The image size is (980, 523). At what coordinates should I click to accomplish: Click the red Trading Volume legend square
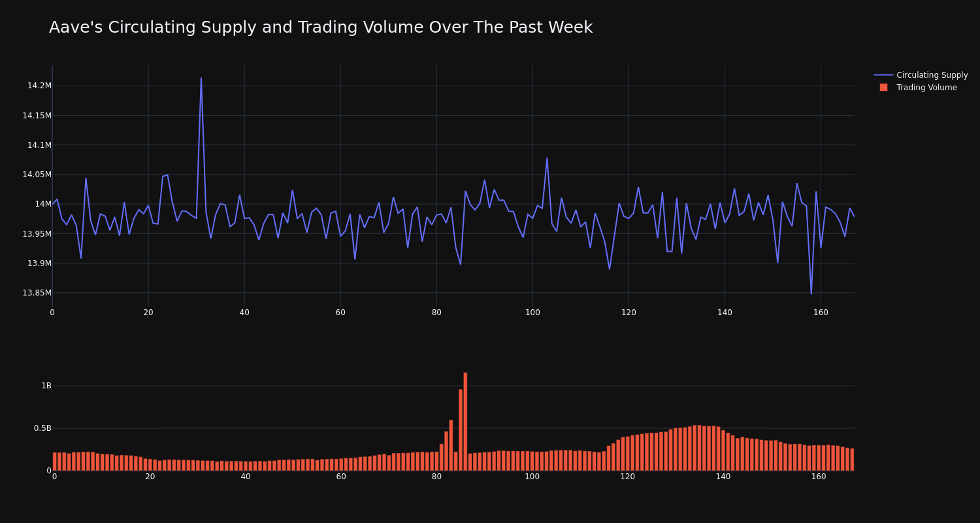click(883, 88)
